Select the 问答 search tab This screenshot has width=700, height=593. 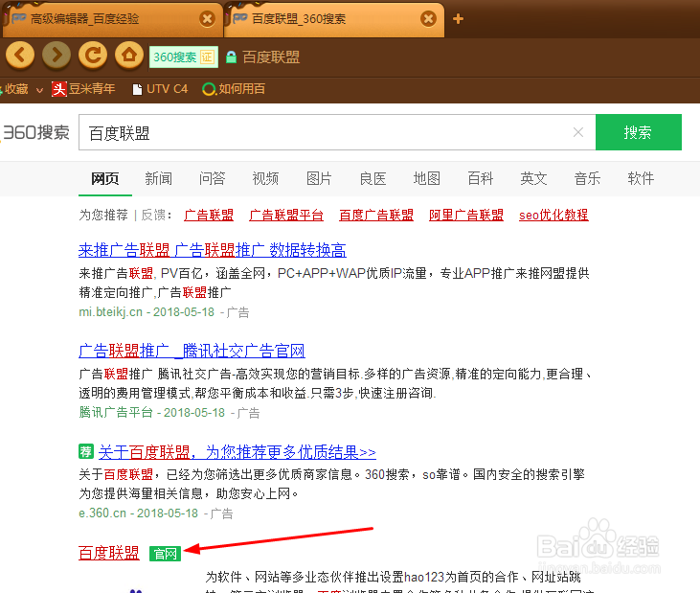212,178
